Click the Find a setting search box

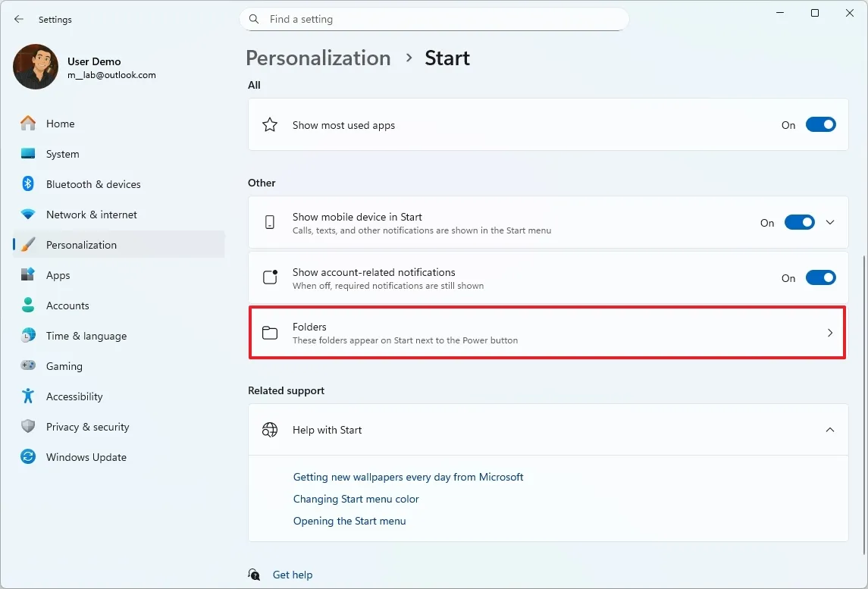[x=434, y=19]
